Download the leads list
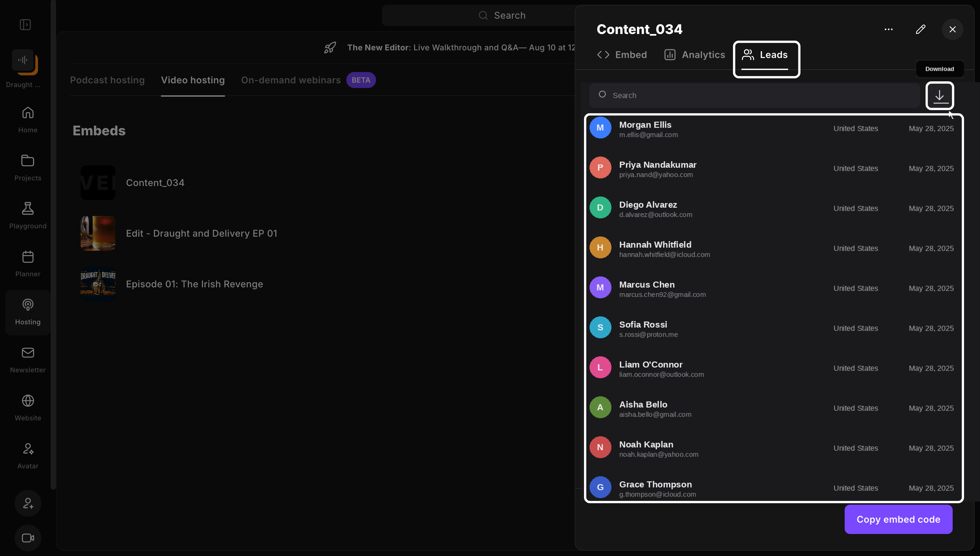The width and height of the screenshot is (980, 556). 940,96
